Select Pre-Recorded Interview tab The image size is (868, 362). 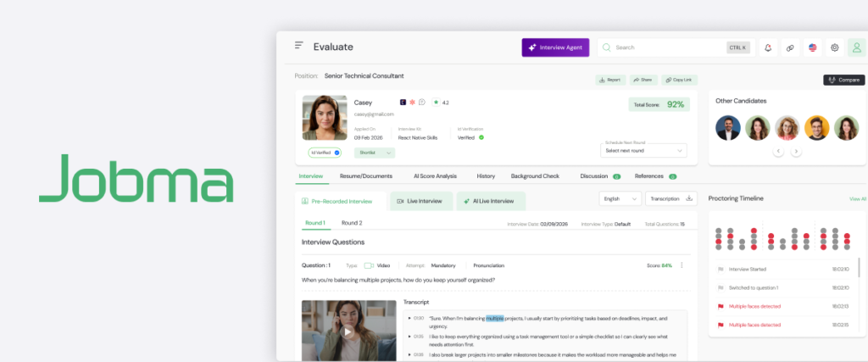[x=342, y=201]
